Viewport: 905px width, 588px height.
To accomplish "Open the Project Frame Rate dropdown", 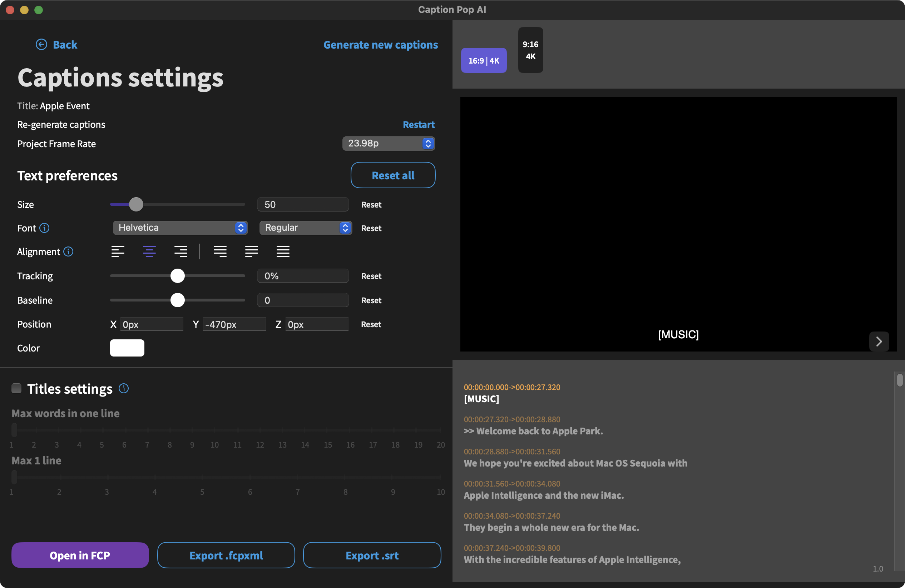I will click(x=388, y=143).
